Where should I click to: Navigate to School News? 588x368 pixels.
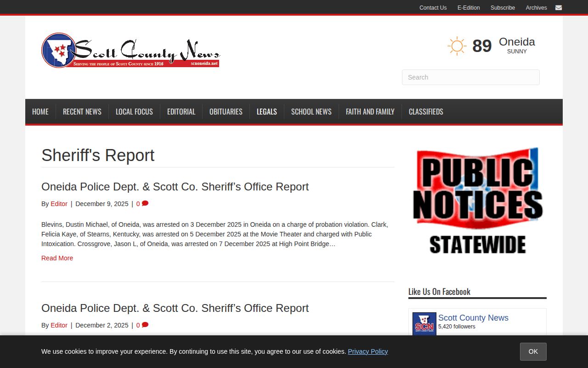point(311,112)
